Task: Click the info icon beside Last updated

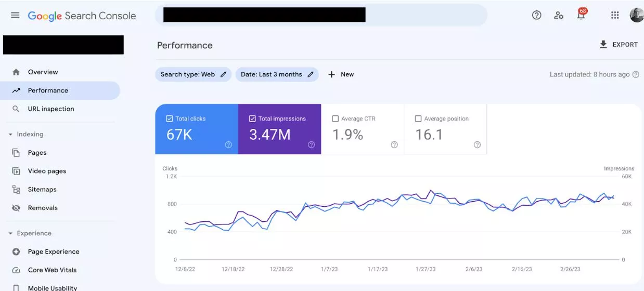Action: pyautogui.click(x=635, y=74)
